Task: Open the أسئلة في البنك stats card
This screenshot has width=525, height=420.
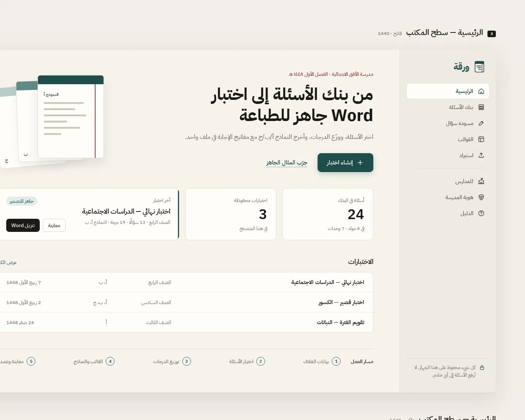Action: (x=328, y=214)
